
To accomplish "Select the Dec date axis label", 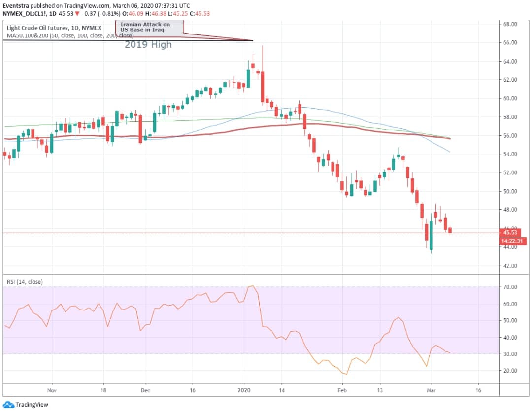I will coord(145,390).
